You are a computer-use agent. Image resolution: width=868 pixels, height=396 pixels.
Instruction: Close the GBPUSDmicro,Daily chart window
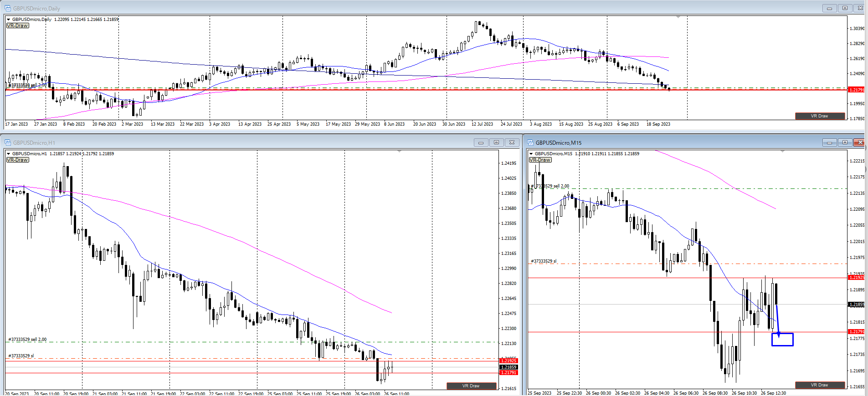[x=860, y=8]
